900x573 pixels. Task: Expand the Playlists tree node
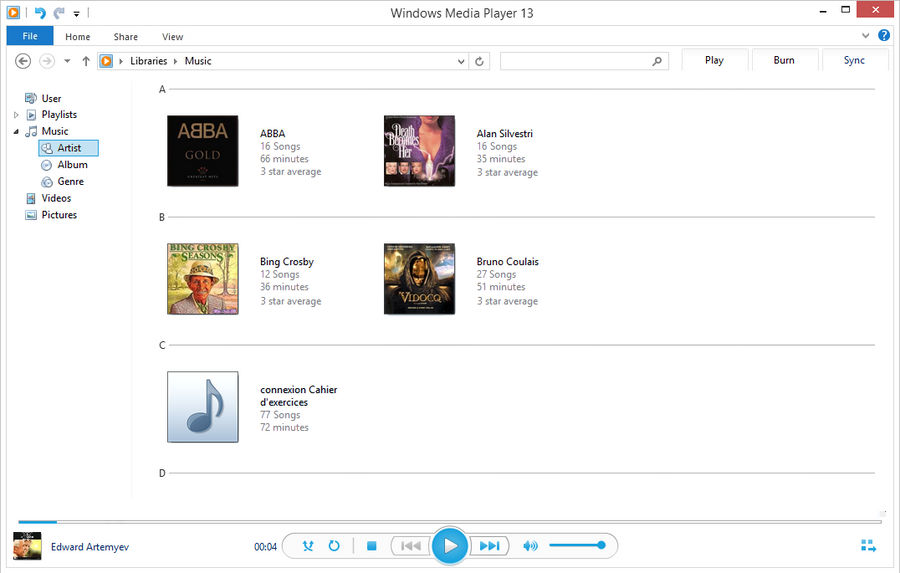[16, 115]
